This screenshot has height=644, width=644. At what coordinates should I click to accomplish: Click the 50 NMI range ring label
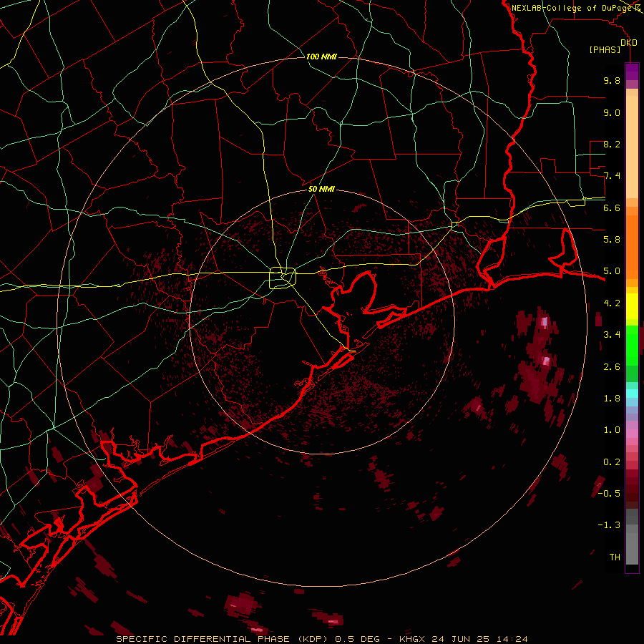point(321,189)
